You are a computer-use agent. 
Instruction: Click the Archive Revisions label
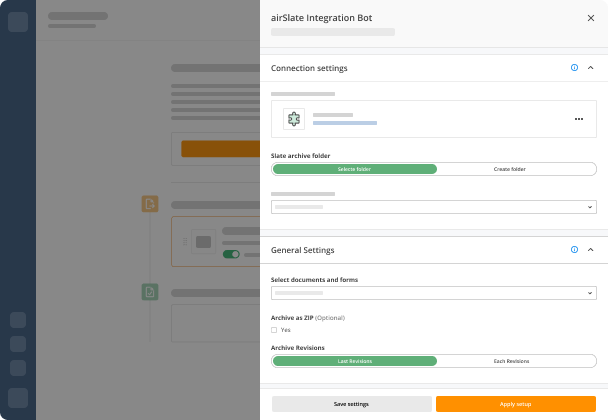point(297,348)
